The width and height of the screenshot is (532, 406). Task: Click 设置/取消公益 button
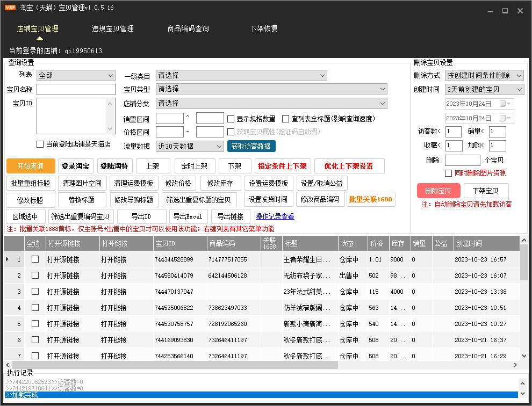(x=322, y=184)
